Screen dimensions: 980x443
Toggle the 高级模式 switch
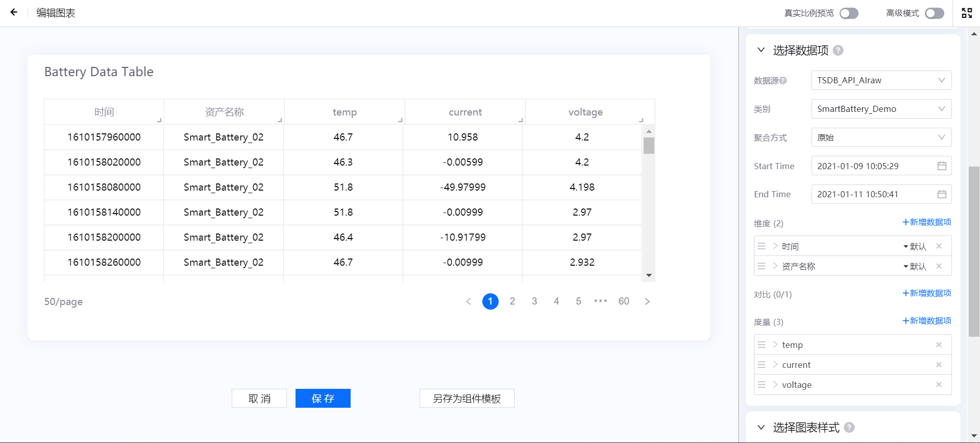coord(935,13)
